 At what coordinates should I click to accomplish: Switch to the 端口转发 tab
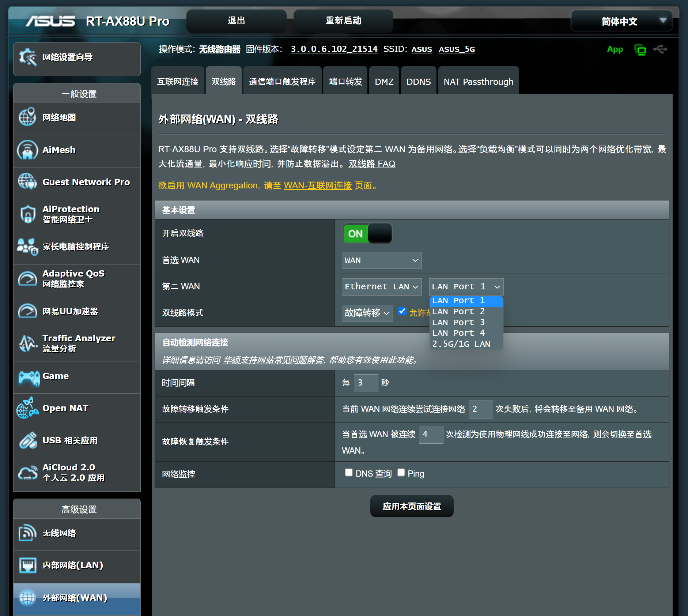coord(345,81)
